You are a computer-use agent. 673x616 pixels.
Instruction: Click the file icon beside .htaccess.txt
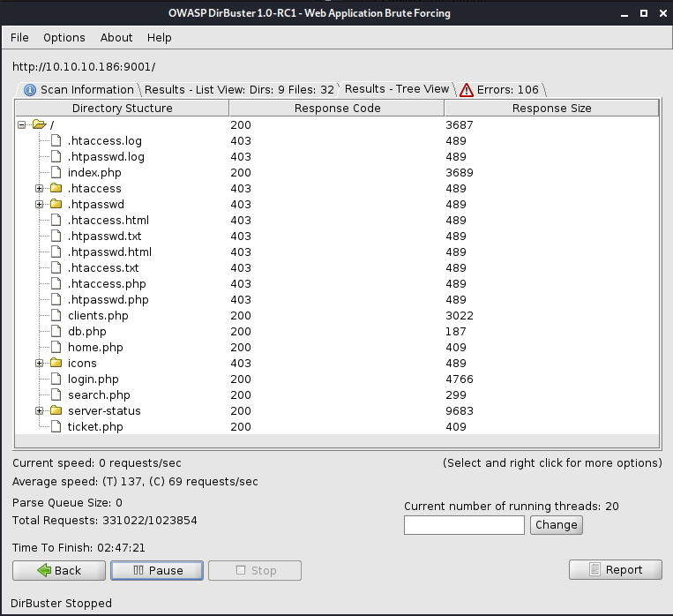pyautogui.click(x=56, y=267)
